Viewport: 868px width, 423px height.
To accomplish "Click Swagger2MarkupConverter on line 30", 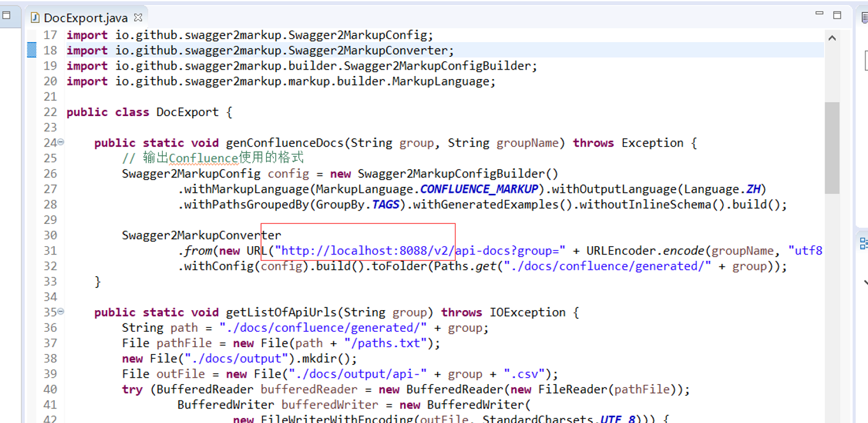I will 201,235.
